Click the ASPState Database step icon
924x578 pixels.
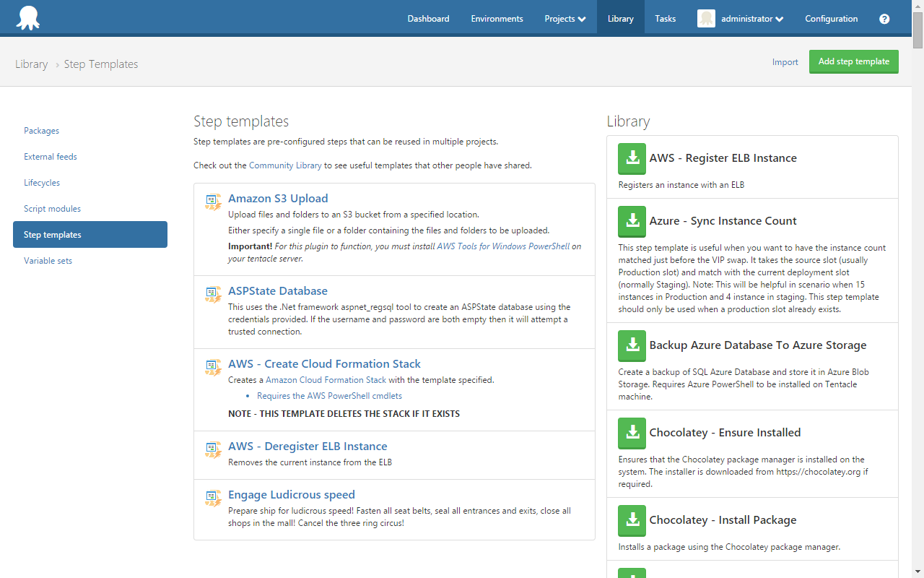click(x=213, y=294)
